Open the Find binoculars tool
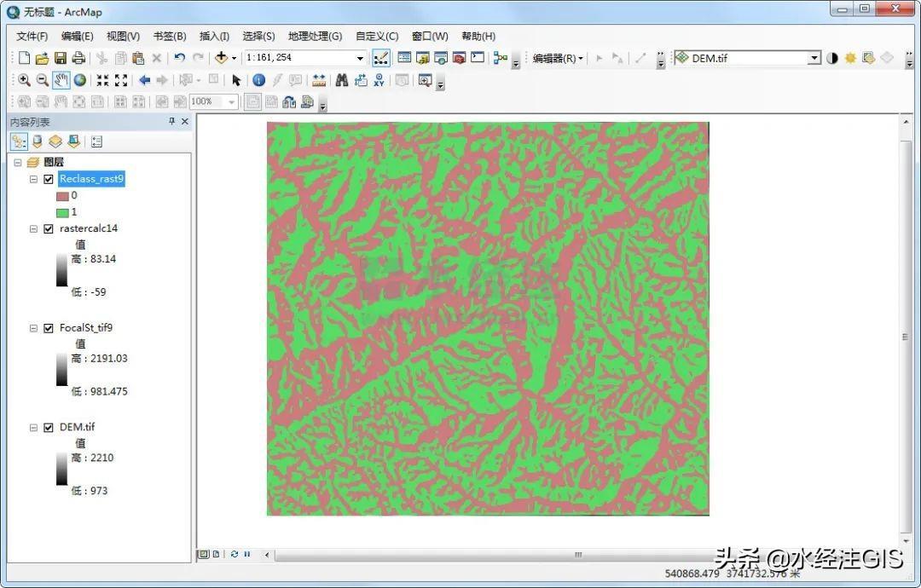 341,80
